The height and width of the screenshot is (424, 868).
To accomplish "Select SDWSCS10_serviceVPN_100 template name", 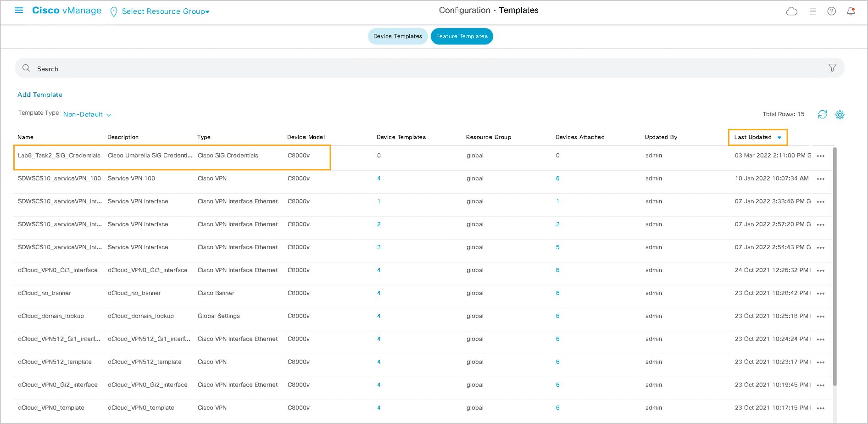I will tap(59, 179).
